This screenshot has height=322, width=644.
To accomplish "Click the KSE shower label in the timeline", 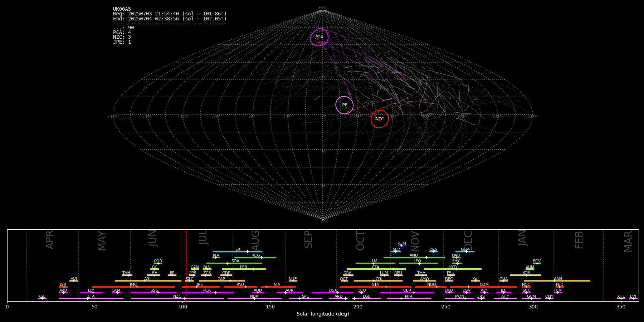I will pyautogui.click(x=42, y=297).
